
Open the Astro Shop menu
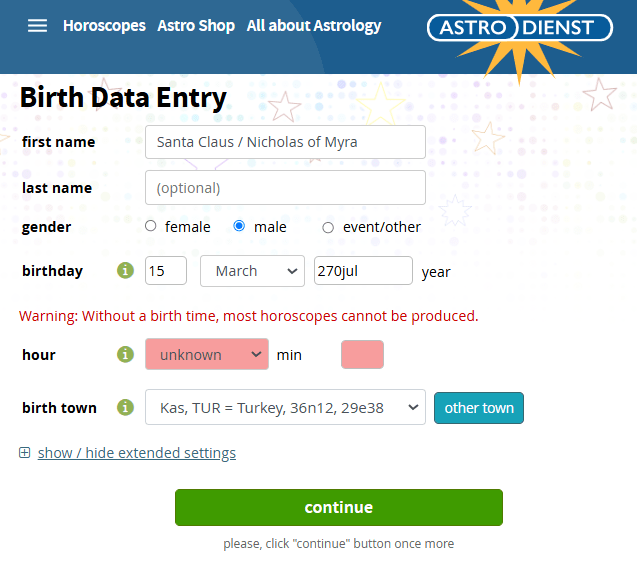click(196, 26)
